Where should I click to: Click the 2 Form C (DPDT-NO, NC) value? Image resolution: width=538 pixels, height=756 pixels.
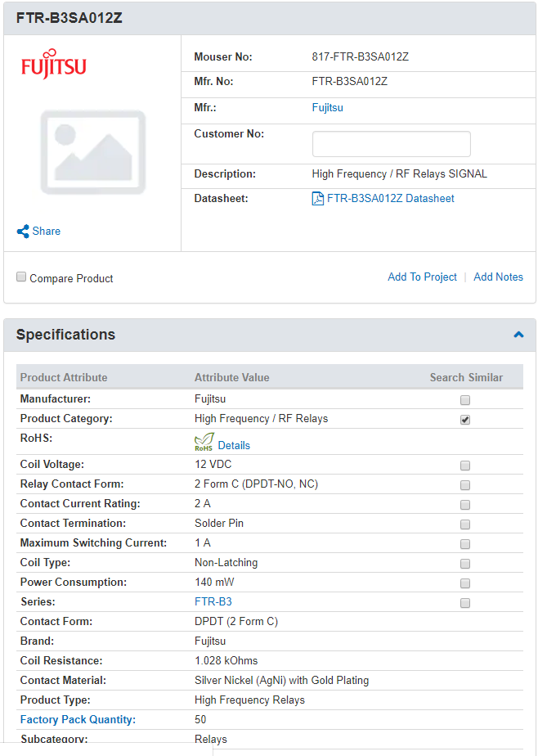click(256, 484)
